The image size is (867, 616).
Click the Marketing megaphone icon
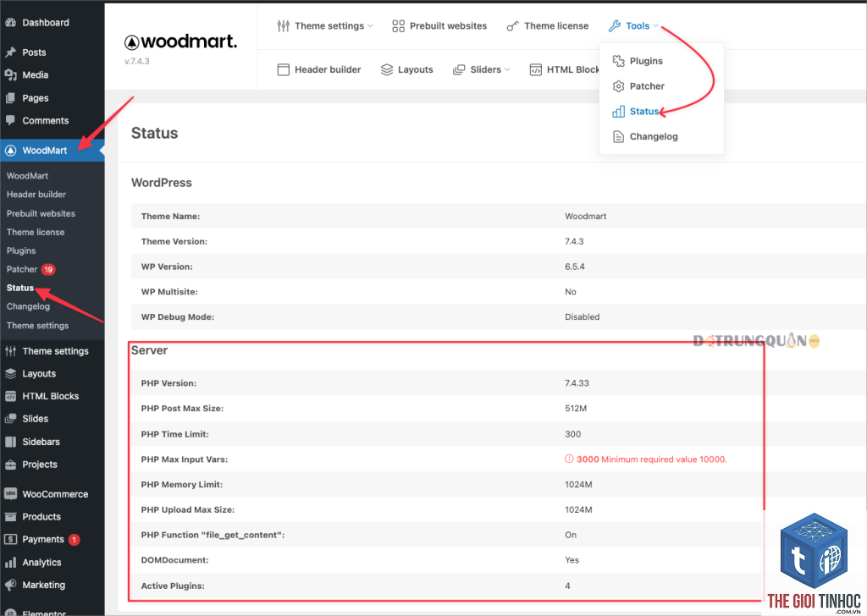pyautogui.click(x=10, y=585)
